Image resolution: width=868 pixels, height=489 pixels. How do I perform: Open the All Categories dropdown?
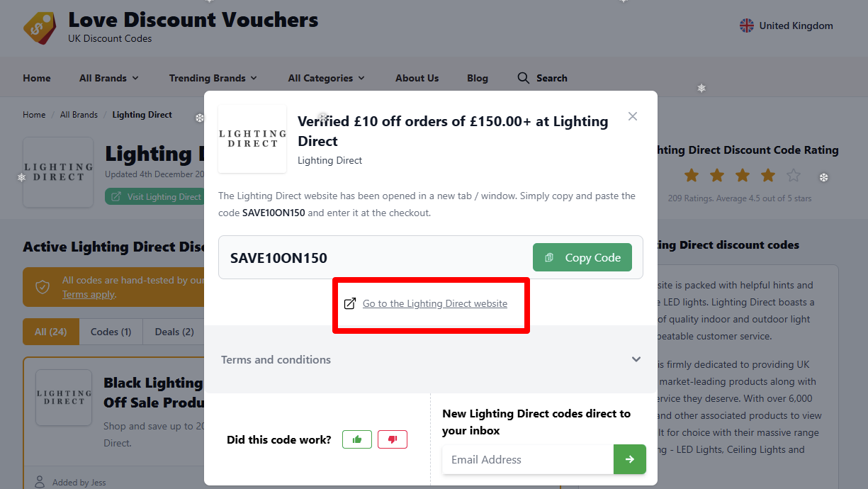(327, 78)
